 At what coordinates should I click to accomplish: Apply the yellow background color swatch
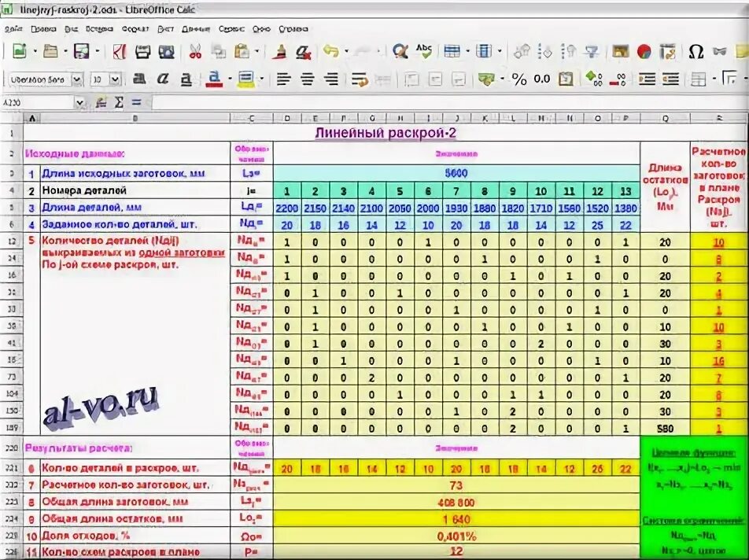click(246, 79)
